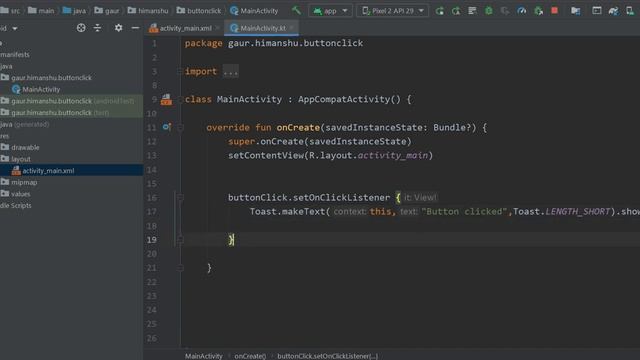Click the Run Anything window icon
Screen dimensions: 640x360
(x=597, y=11)
